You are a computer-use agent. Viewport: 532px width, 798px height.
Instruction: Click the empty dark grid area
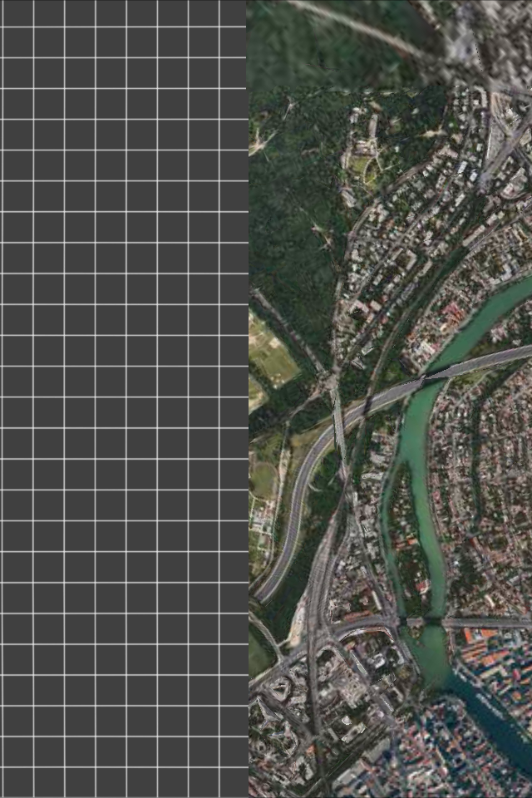point(123,399)
